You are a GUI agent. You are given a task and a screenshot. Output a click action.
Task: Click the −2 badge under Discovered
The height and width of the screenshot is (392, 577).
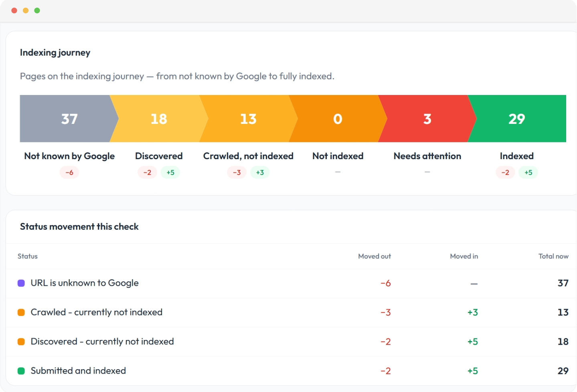tap(147, 172)
